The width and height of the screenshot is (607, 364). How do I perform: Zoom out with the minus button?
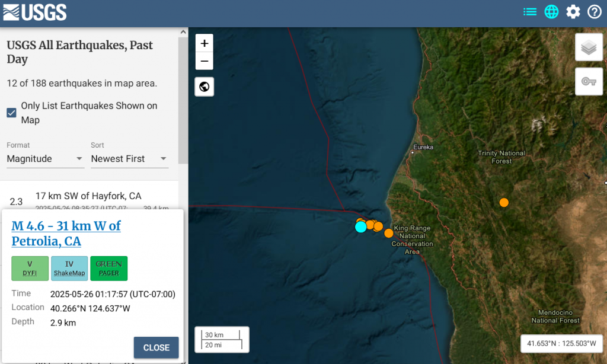[x=205, y=61]
